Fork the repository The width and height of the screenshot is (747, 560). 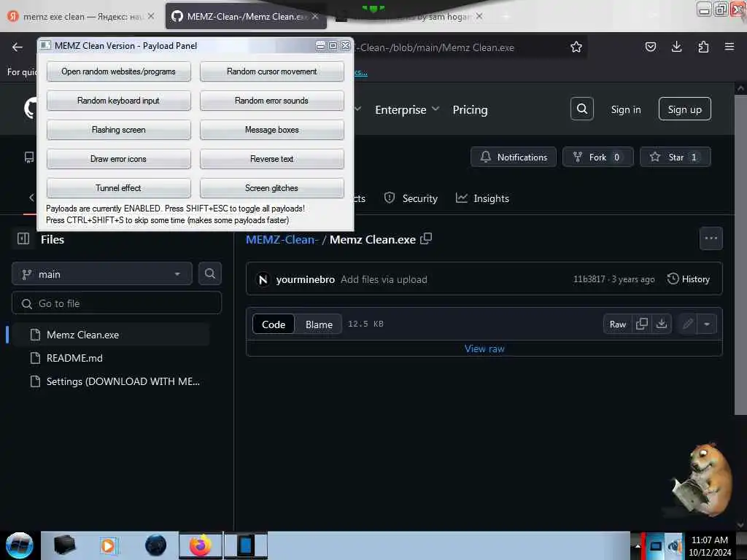tap(597, 157)
